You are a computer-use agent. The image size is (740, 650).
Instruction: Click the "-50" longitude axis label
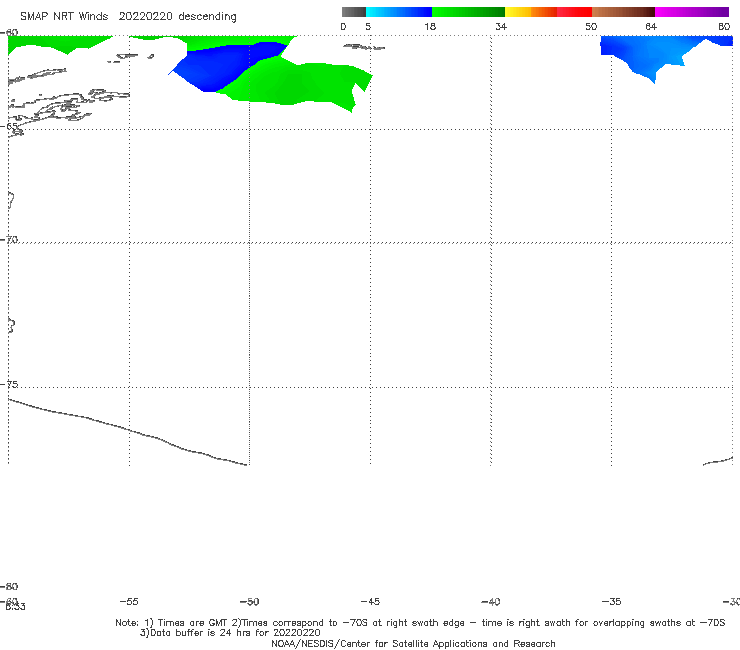click(250, 601)
